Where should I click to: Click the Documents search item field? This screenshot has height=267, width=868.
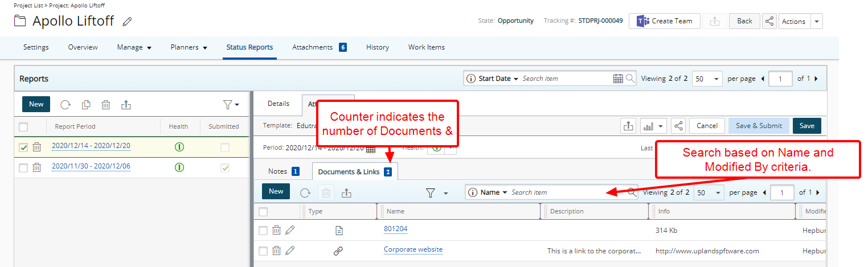[x=567, y=192]
